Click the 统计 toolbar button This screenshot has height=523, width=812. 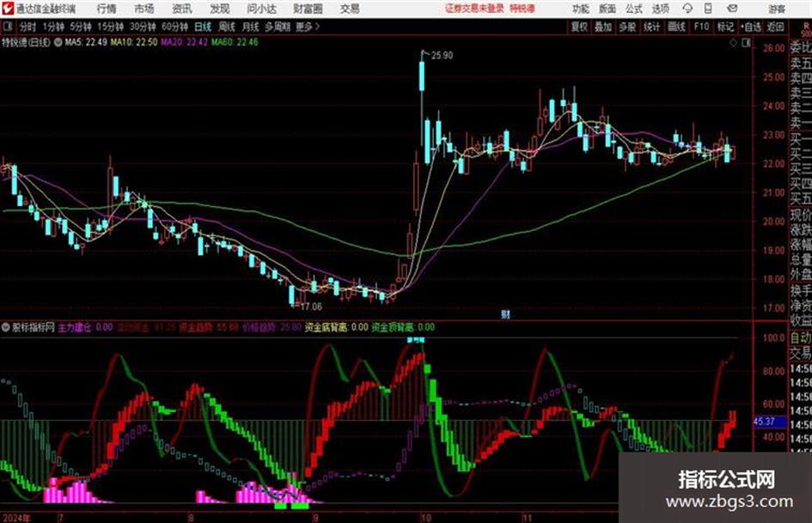pos(651,27)
